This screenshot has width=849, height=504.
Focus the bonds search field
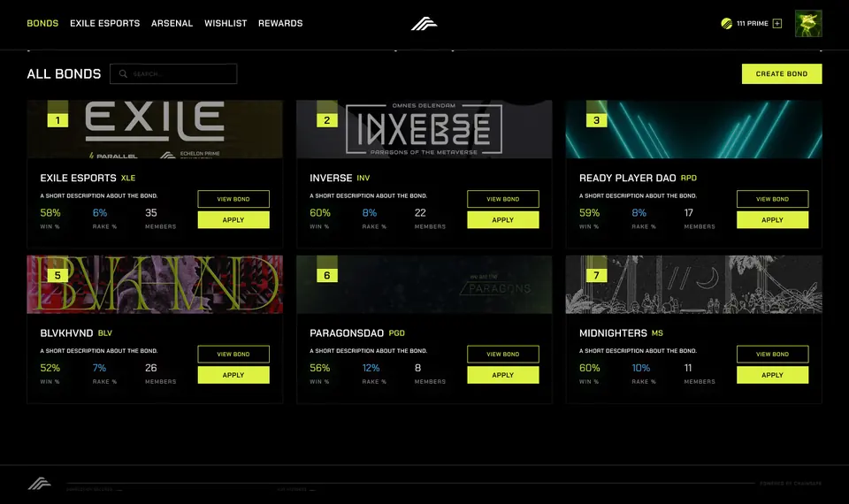point(173,73)
